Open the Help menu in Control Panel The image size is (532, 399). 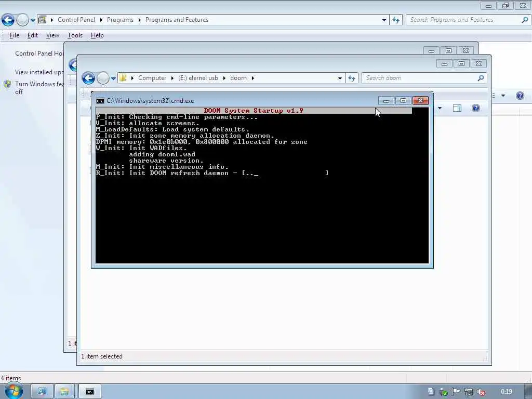(x=97, y=35)
